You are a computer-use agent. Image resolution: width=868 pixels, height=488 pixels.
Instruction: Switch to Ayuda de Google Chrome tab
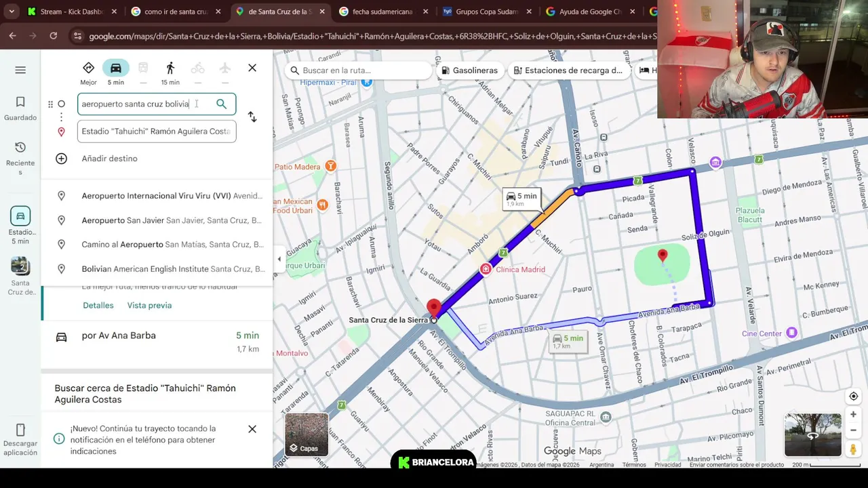pos(590,12)
